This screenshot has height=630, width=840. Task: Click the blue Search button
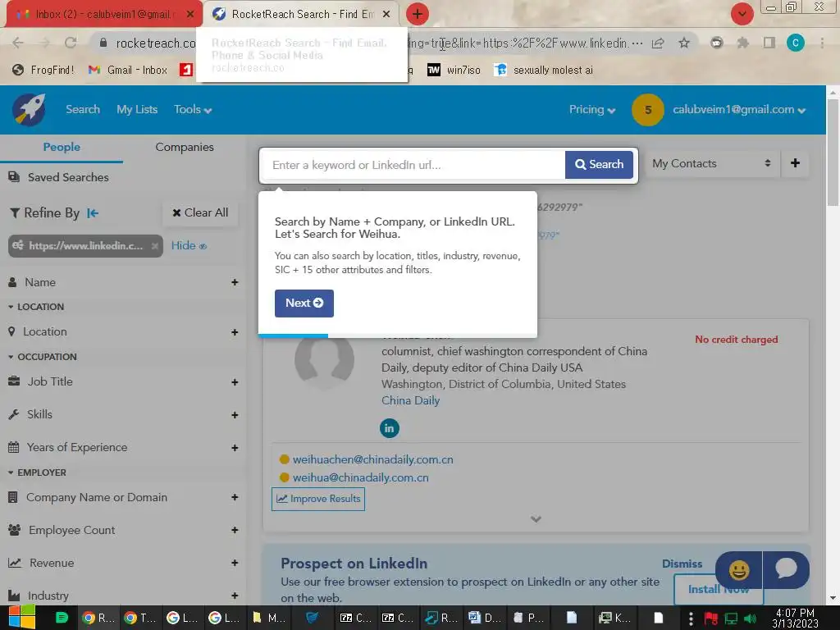pyautogui.click(x=599, y=164)
